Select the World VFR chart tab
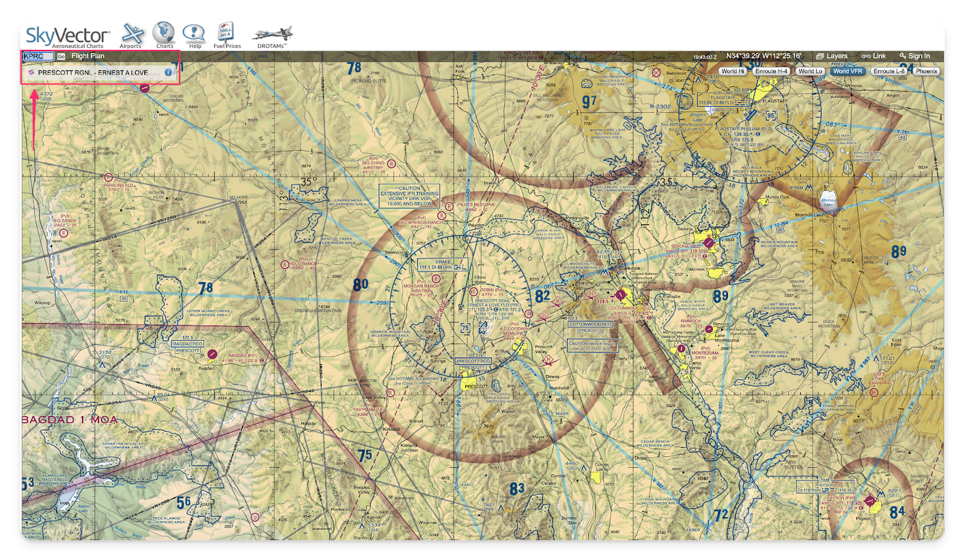965x560 pixels. tap(847, 71)
